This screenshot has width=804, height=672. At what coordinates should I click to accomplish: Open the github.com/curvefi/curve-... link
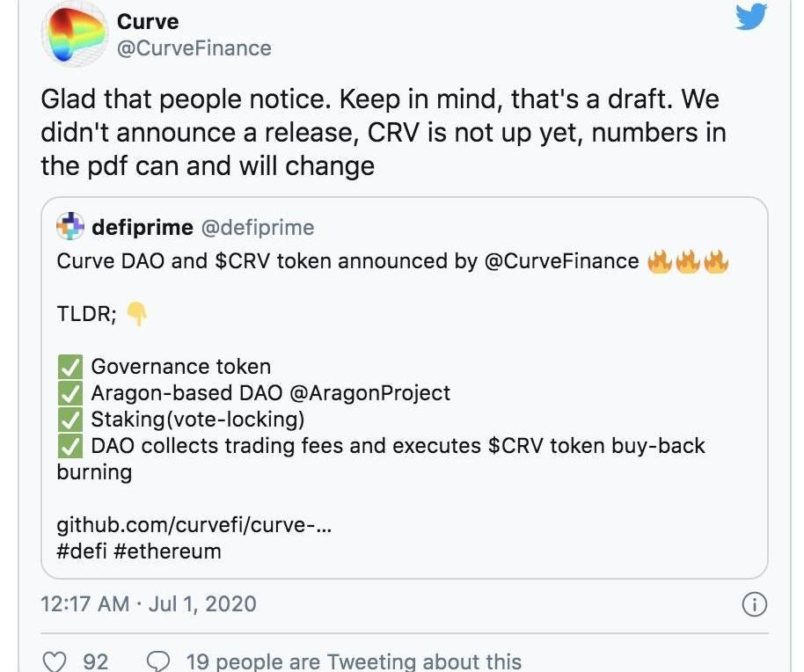194,525
